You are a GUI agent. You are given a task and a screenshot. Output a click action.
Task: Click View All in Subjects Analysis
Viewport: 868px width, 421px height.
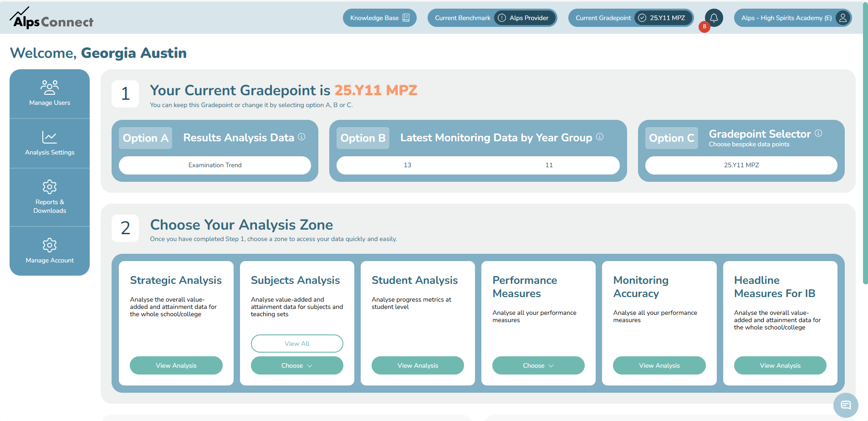[x=297, y=344]
